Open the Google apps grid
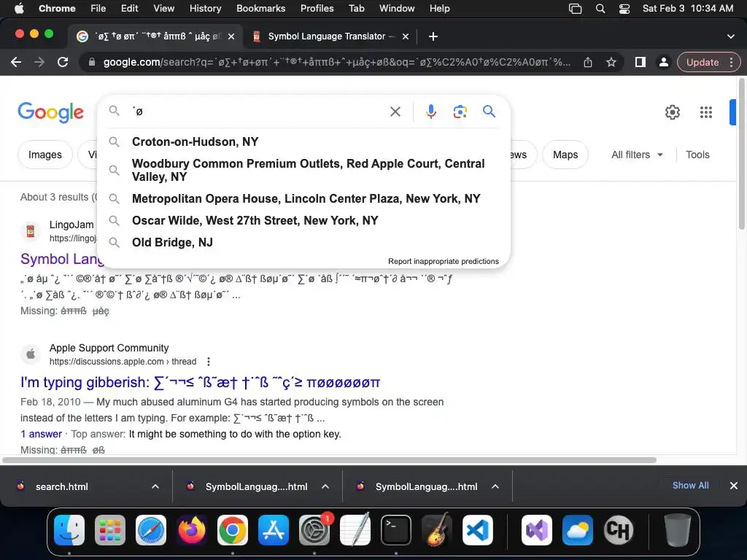This screenshot has width=747, height=560. coord(705,112)
